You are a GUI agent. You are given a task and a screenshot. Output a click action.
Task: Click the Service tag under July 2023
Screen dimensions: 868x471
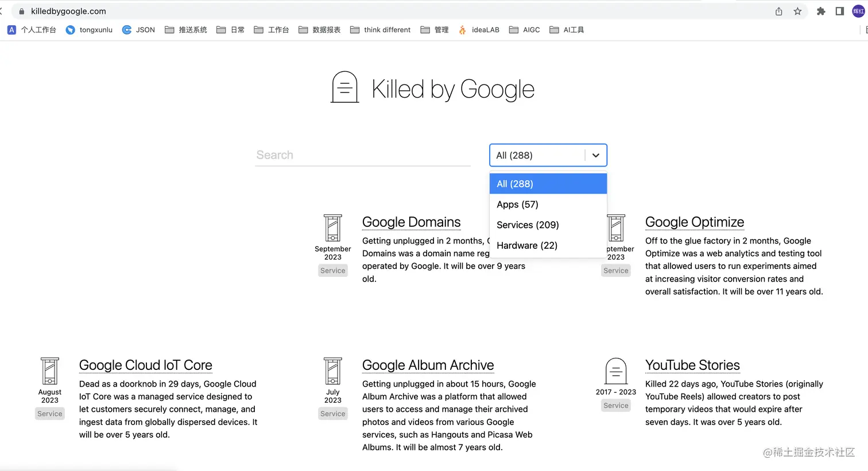(x=333, y=414)
